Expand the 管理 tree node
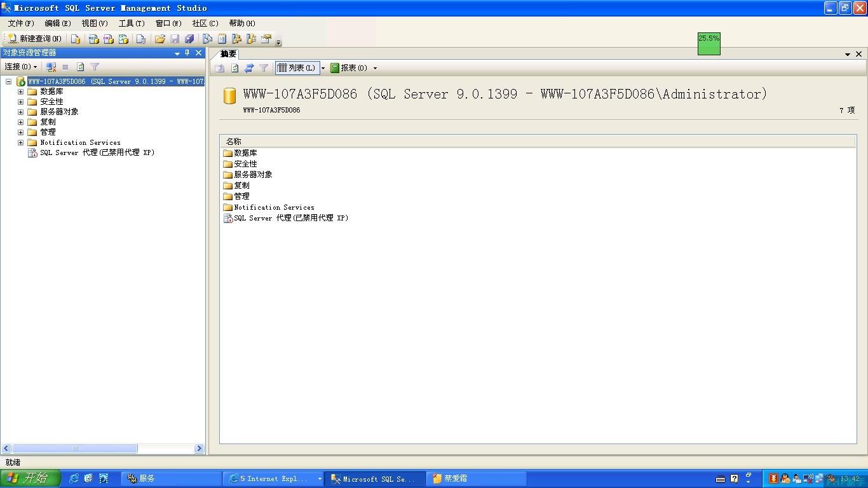 [20, 132]
